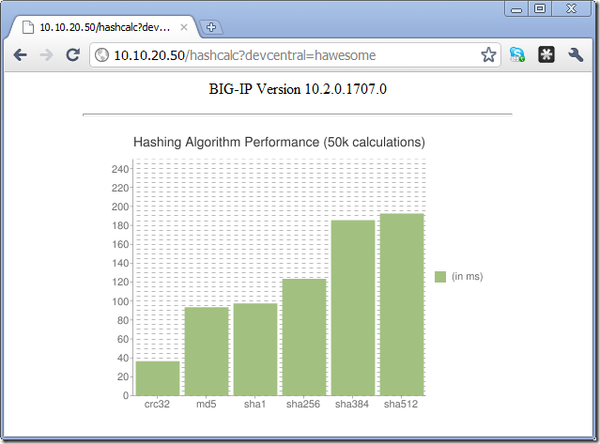Select the 10.10.20.50/hashcalc tab
The width and height of the screenshot is (600, 444).
(103, 27)
